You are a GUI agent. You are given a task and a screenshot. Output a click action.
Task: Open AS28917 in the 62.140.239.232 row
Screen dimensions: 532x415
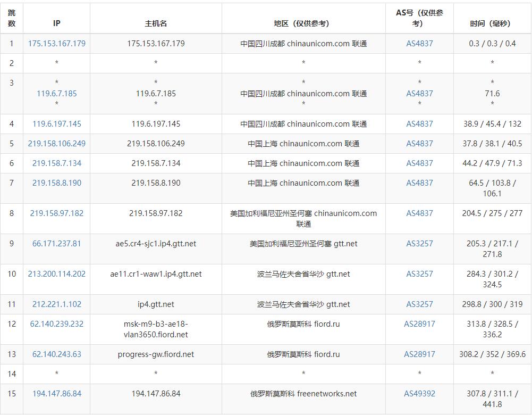pos(419,323)
